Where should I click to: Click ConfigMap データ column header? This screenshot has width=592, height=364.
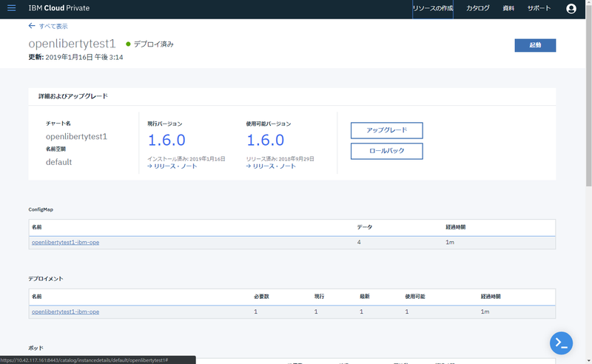(x=365, y=227)
